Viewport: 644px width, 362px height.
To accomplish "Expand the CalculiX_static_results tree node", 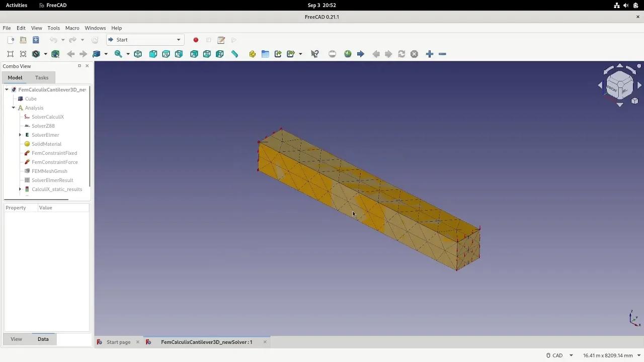I will pyautogui.click(x=20, y=189).
